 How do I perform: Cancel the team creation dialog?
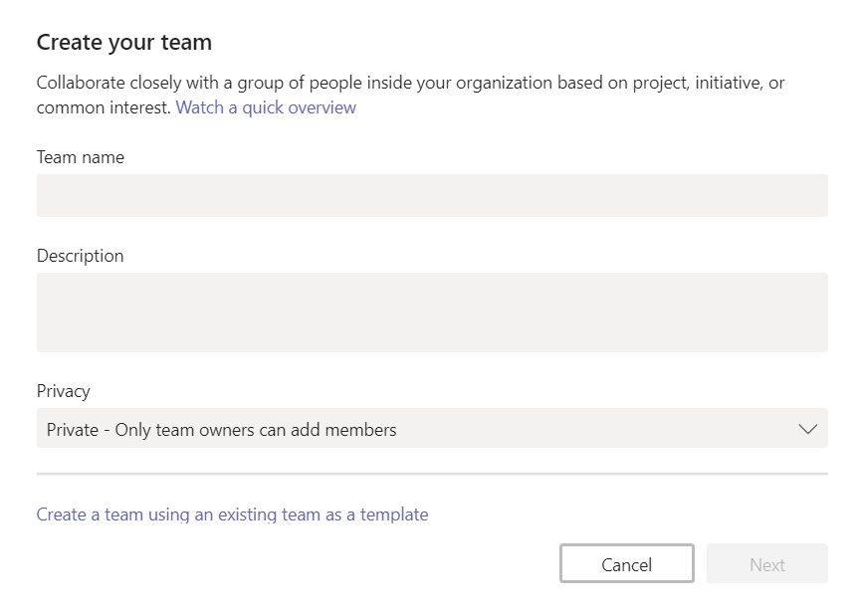626,563
